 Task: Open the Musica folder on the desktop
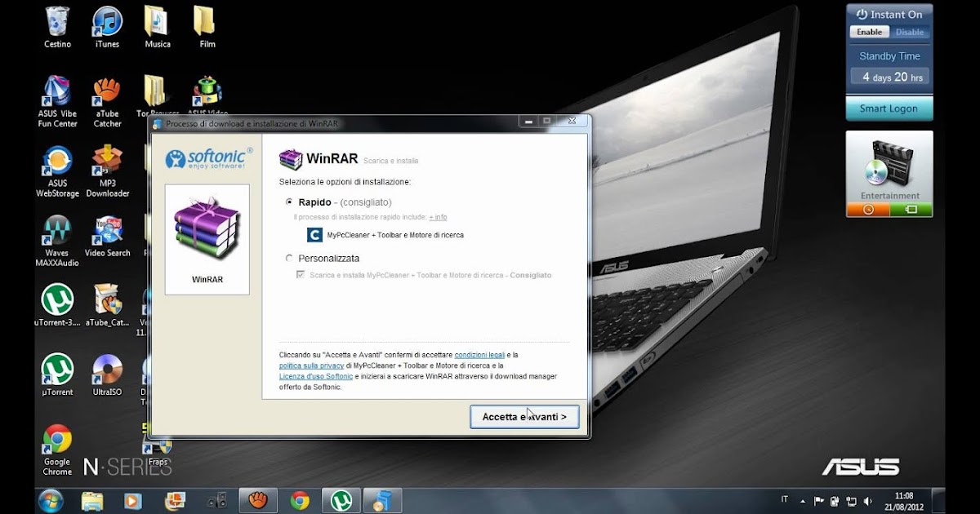[158, 26]
